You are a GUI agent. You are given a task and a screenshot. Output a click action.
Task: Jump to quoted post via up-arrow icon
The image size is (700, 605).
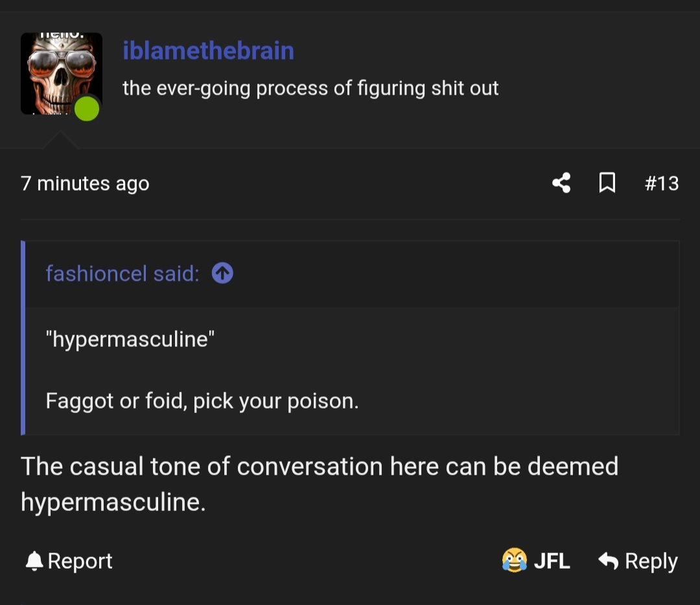tap(222, 274)
